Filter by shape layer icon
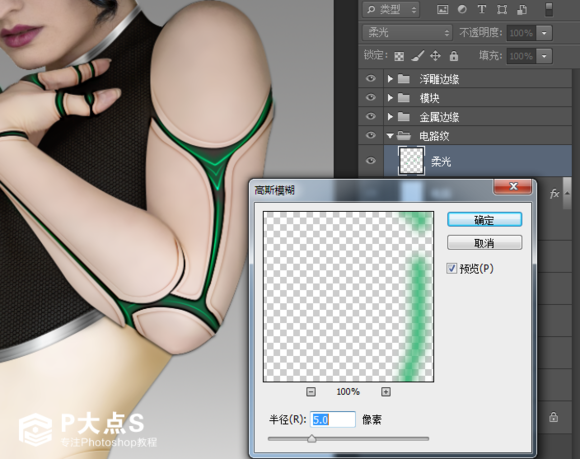The height and width of the screenshot is (459, 580). coord(502,10)
